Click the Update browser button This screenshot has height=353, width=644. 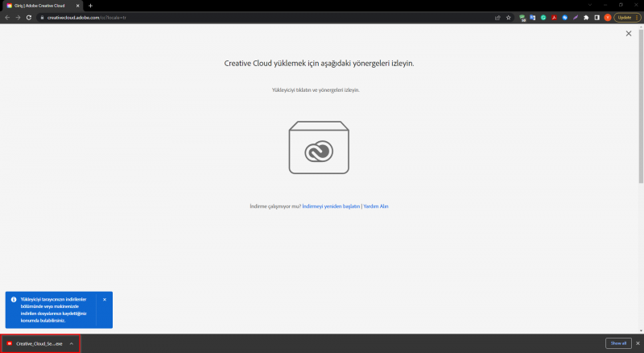[x=627, y=18]
